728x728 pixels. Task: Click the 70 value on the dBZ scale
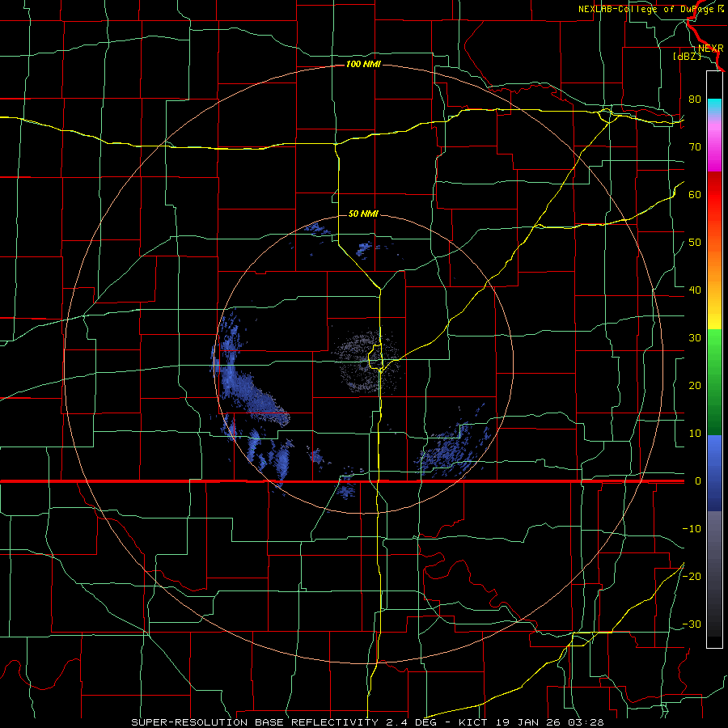695,147
